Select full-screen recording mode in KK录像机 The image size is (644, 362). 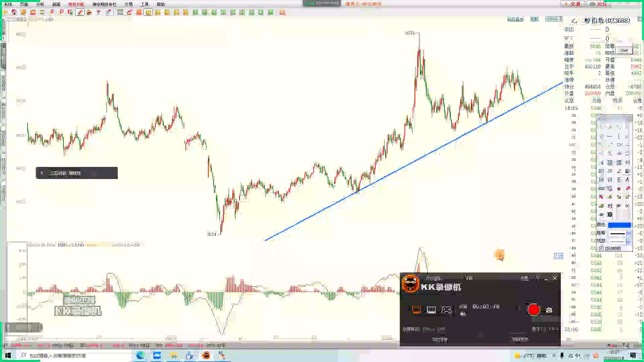pos(416,310)
